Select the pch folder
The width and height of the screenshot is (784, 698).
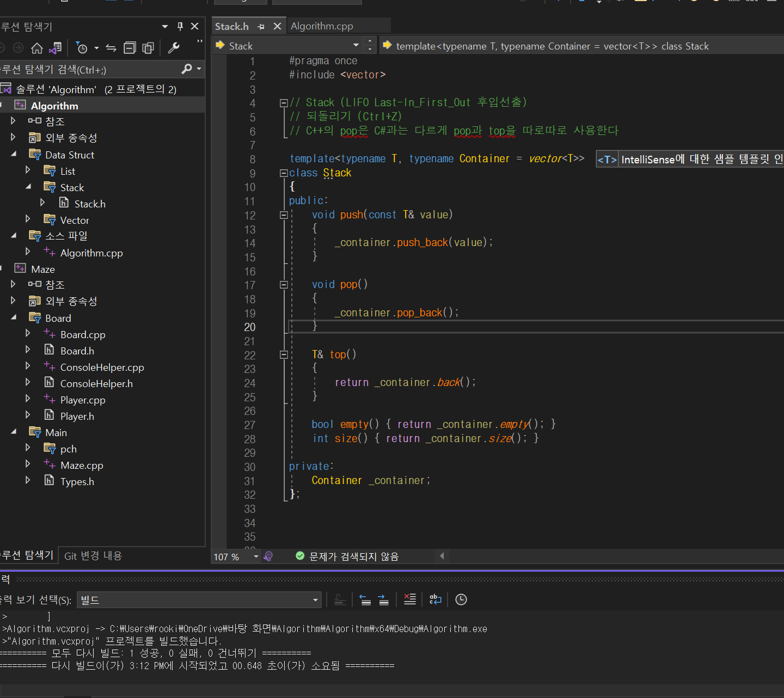[68, 449]
